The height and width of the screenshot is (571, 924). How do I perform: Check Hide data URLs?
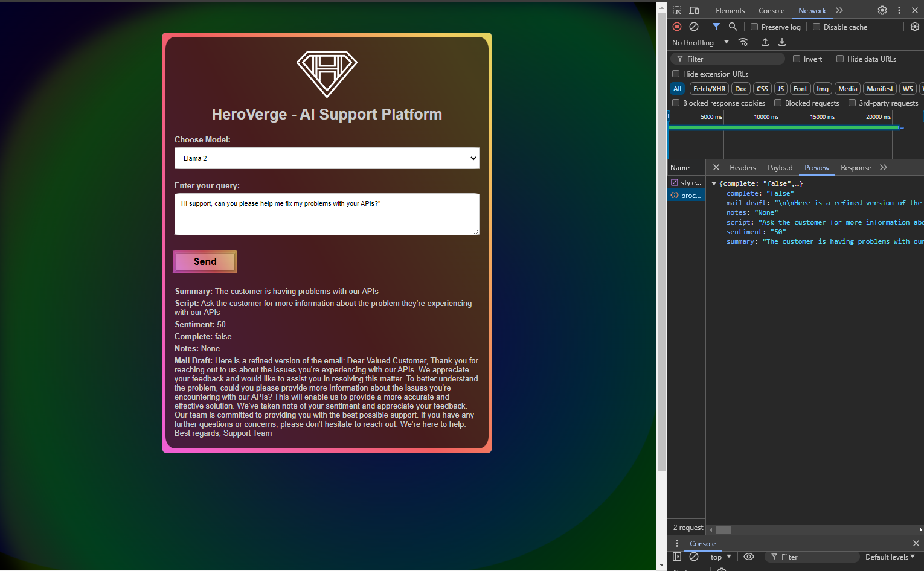[x=840, y=59]
